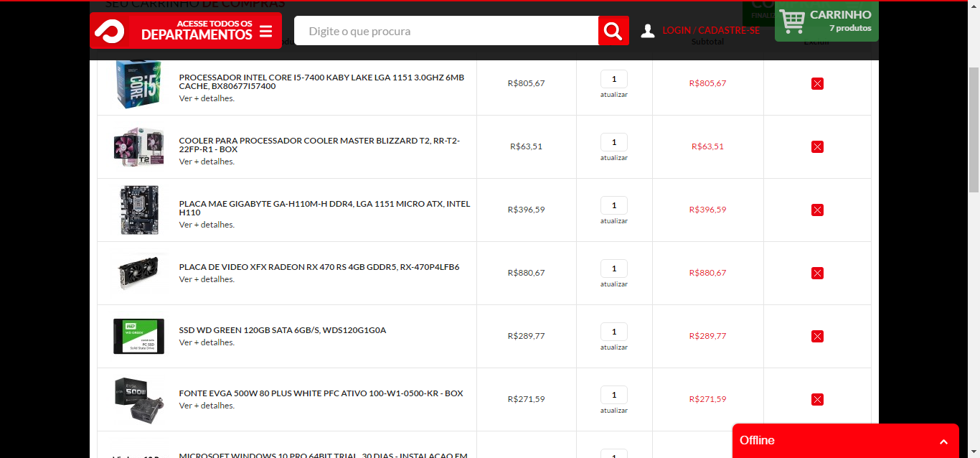Screen dimensions: 980x458
Task: Click the shopping cart icon
Action: (792, 21)
